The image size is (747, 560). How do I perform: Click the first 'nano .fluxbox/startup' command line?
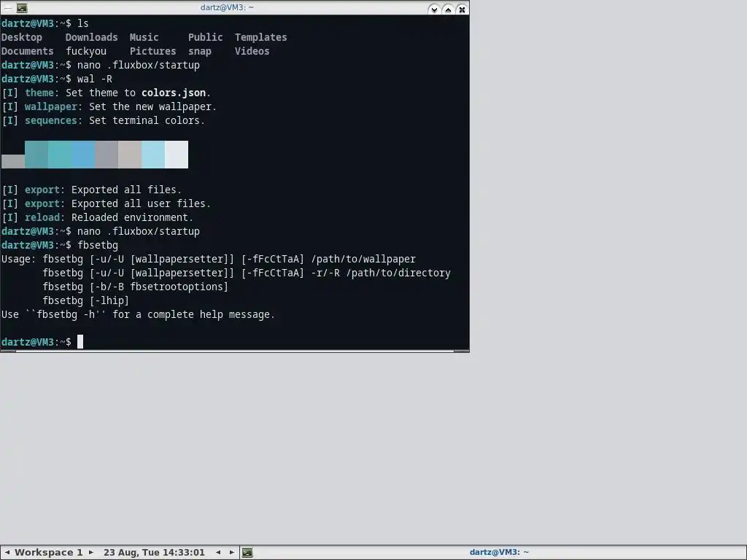[x=138, y=65]
